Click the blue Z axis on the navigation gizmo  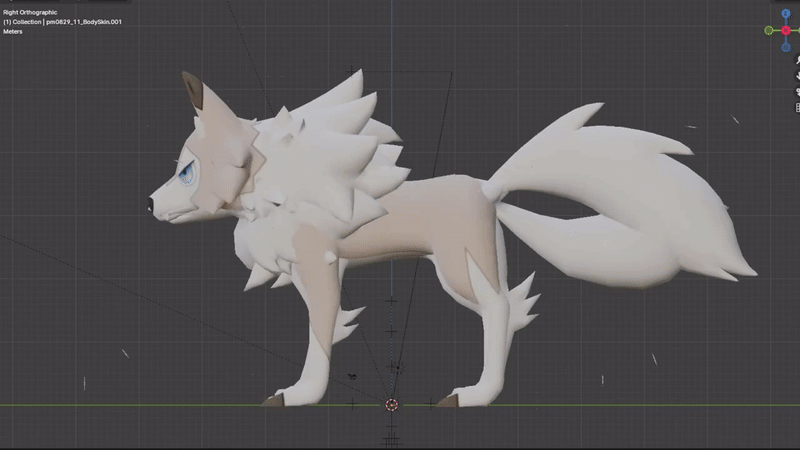(786, 11)
